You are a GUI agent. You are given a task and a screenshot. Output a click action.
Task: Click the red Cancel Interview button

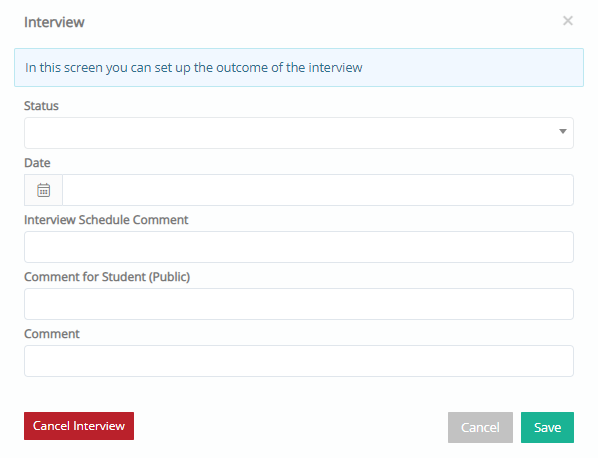79,426
